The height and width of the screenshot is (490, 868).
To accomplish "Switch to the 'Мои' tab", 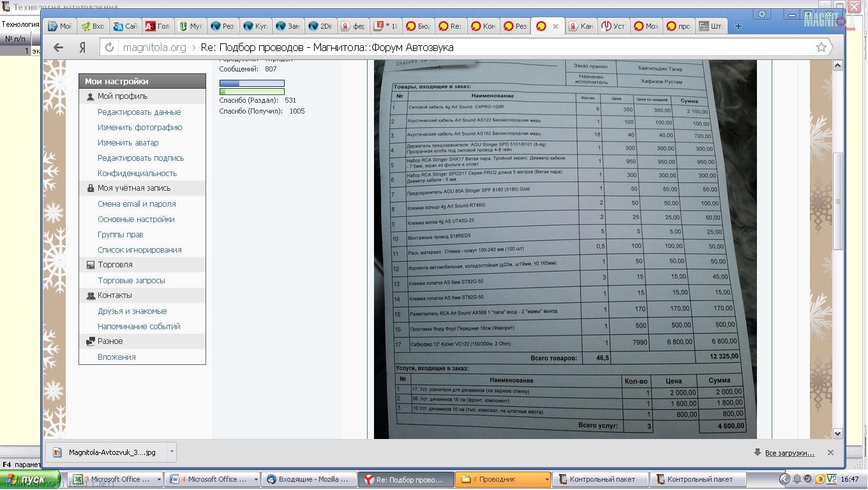I will pyautogui.click(x=60, y=26).
